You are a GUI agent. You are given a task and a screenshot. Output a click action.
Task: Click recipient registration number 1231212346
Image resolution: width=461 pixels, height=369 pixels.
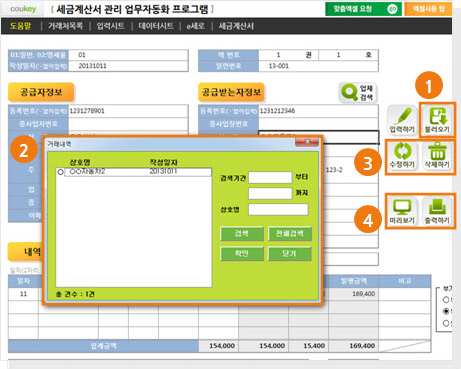coord(318,111)
